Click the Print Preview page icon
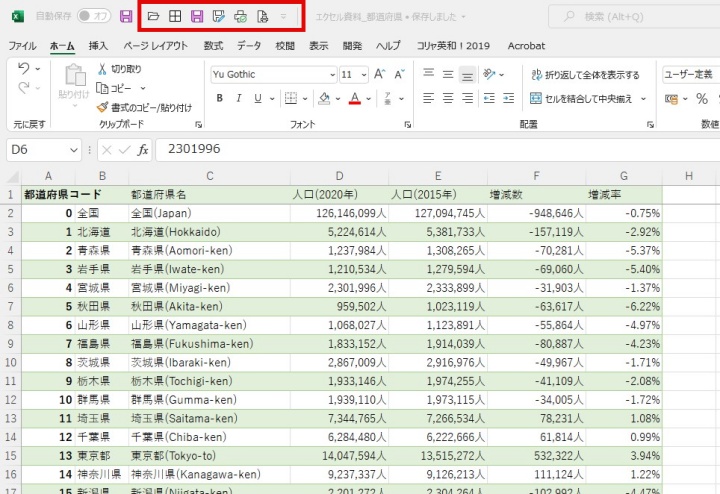This screenshot has width=720, height=494. [263, 17]
